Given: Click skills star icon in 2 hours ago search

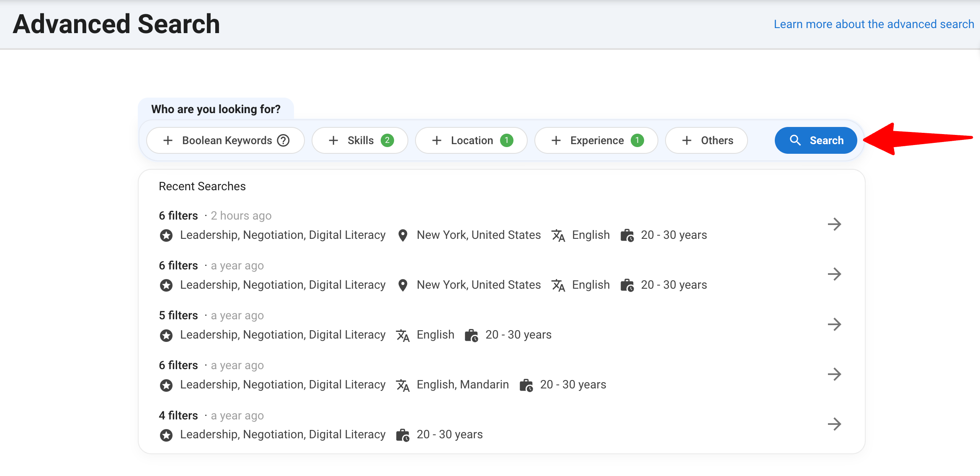Looking at the screenshot, I should [x=166, y=235].
